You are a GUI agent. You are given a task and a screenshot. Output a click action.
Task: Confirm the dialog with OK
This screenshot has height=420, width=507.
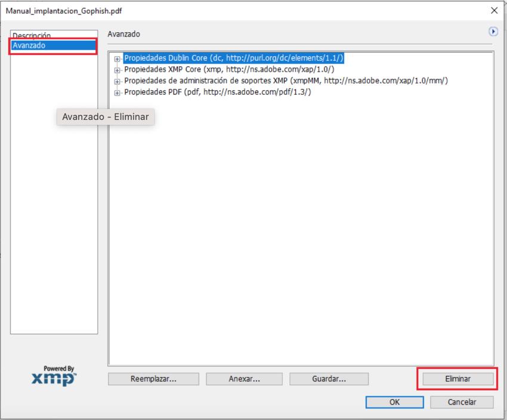[x=394, y=402]
